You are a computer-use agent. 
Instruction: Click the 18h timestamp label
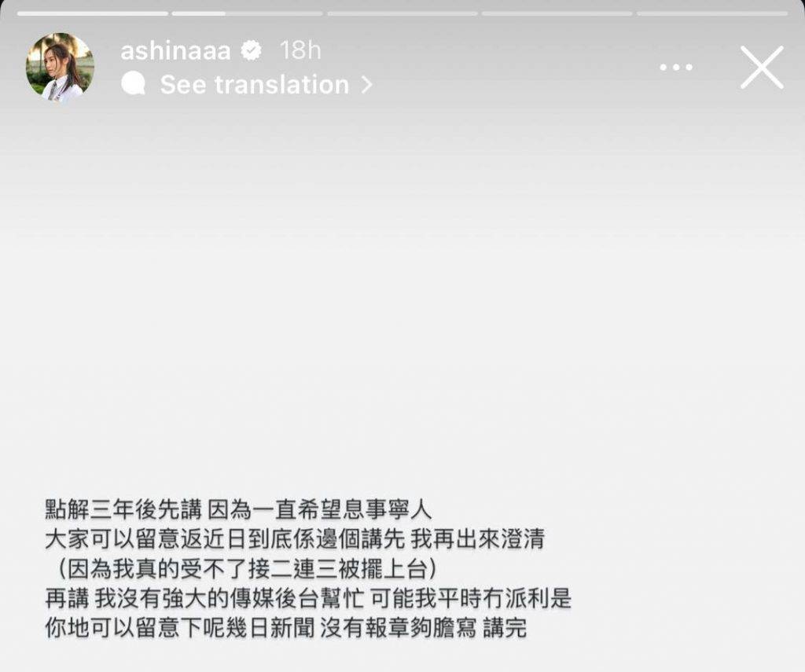tap(300, 51)
